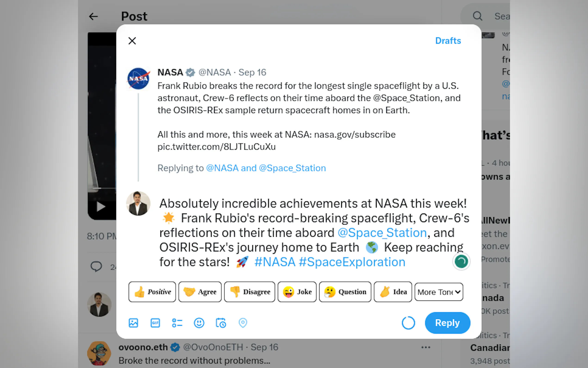
Task: Select the Positive tone option
Action: 152,292
